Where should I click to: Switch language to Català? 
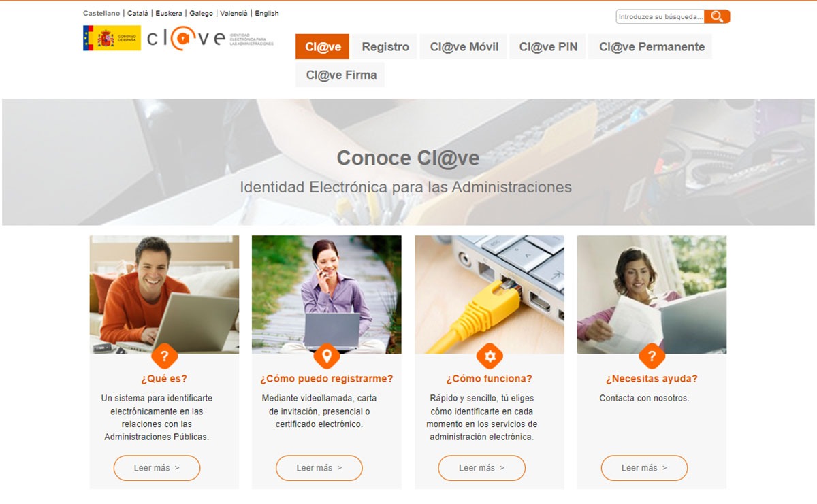click(139, 13)
